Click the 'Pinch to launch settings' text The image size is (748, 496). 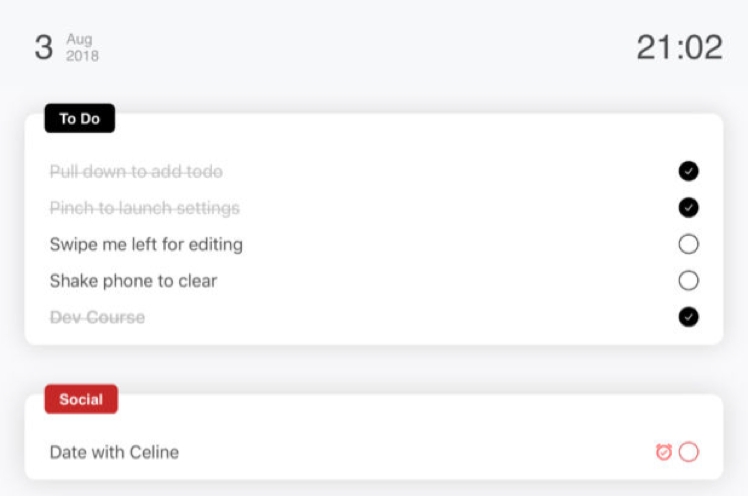tap(144, 208)
